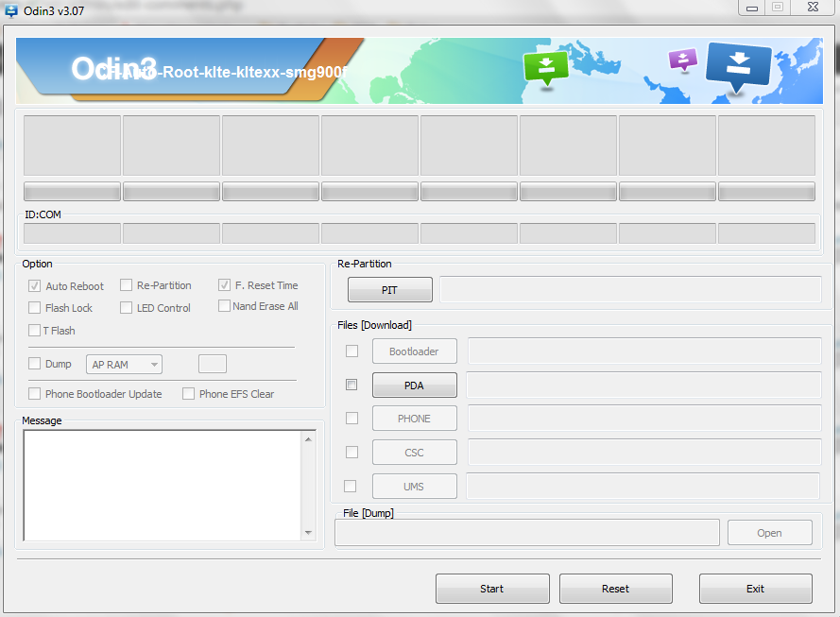Click the Bootloader file button
840x617 pixels.
415,351
